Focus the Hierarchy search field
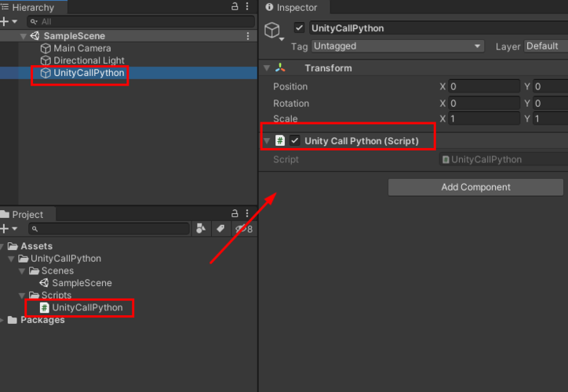The image size is (568, 392). [x=141, y=22]
